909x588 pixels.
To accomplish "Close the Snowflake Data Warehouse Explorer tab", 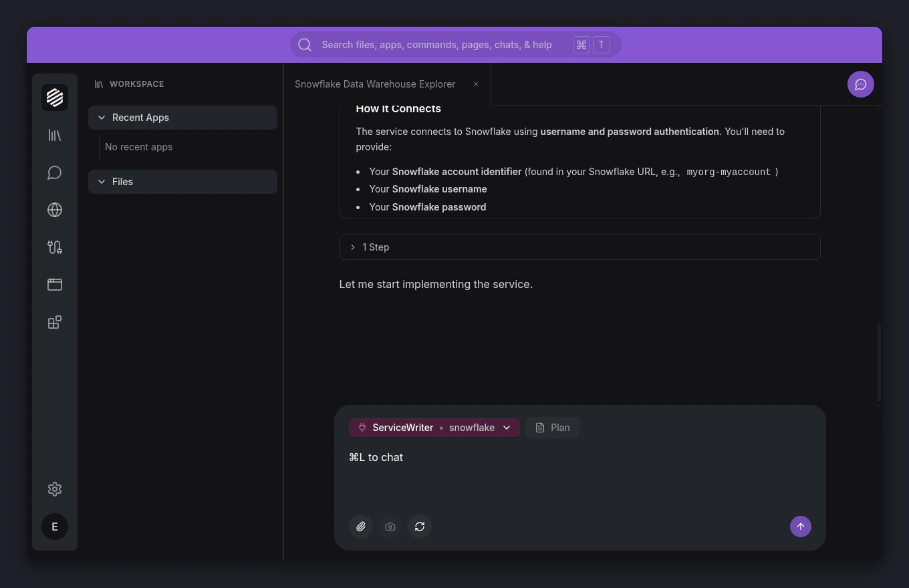I will pyautogui.click(x=476, y=84).
